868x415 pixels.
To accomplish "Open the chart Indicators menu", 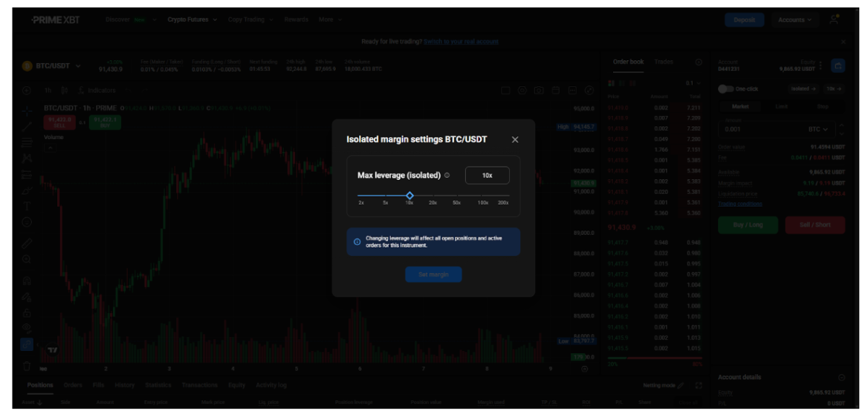I will (97, 90).
